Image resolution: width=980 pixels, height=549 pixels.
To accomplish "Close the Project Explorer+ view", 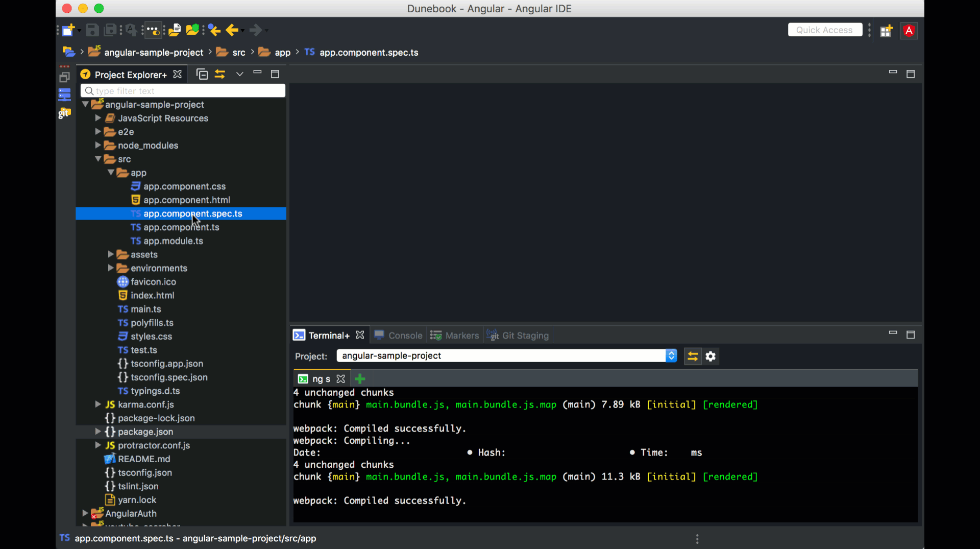I will pos(177,75).
